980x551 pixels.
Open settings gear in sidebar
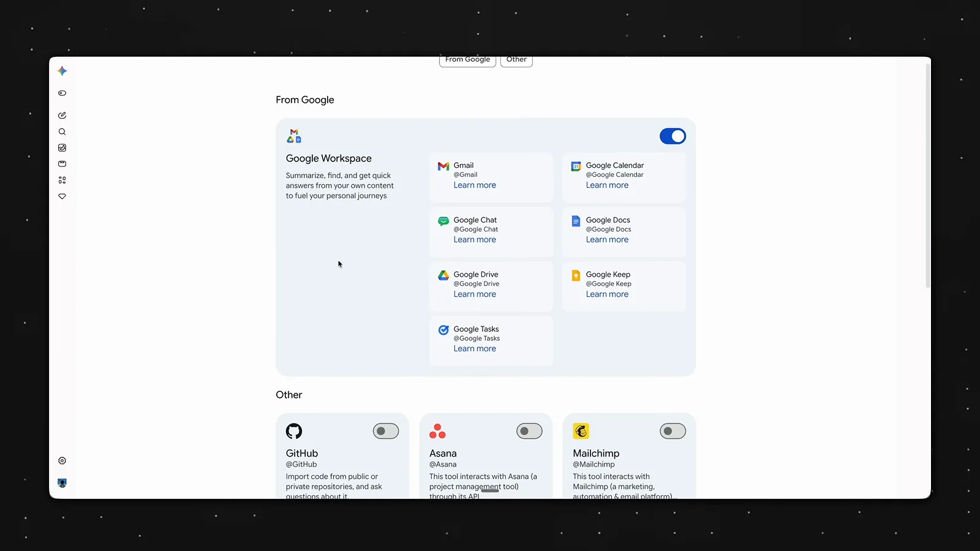(62, 461)
